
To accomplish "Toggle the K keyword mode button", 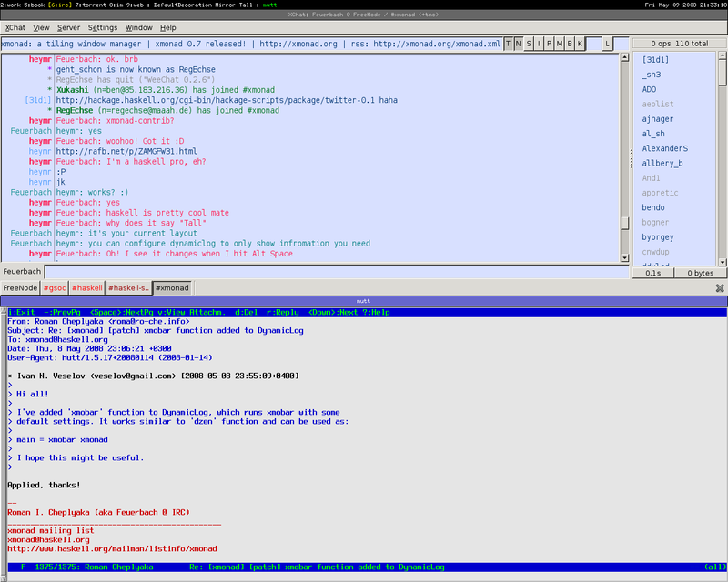I will tap(580, 44).
